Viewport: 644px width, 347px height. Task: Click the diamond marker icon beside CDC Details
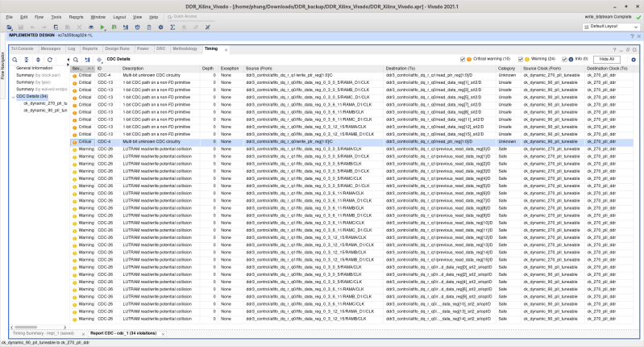99,60
